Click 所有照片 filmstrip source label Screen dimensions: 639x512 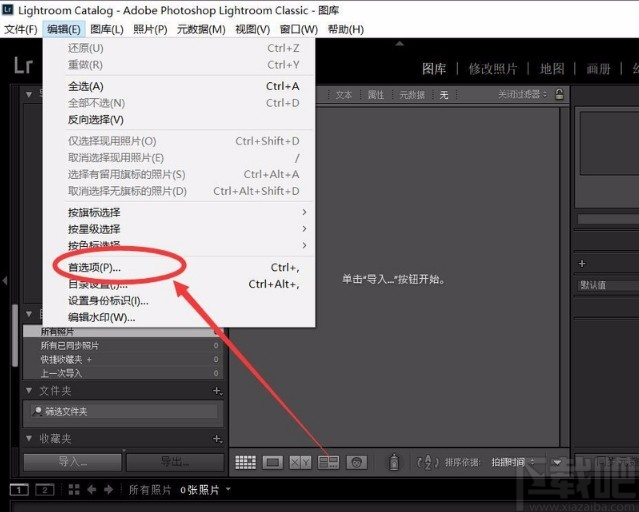point(150,490)
